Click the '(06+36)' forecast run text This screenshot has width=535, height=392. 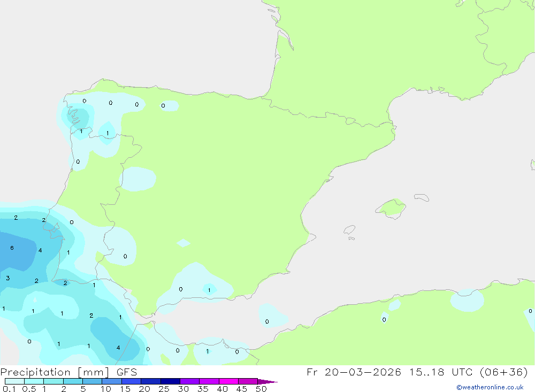pos(503,372)
